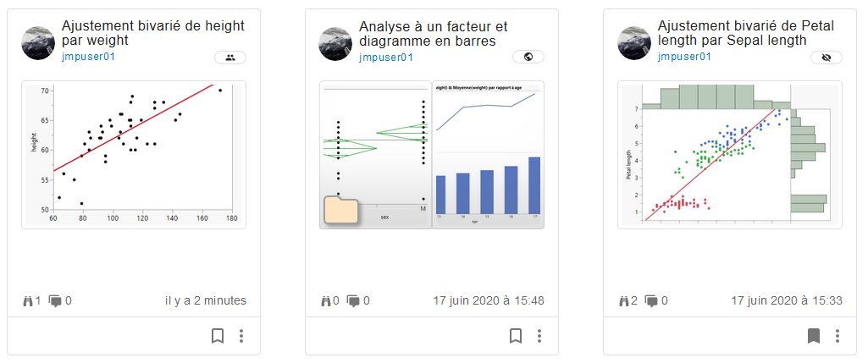This screenshot has height=363, width=868.
Task: Open more options menu for Analyse à un facteur card
Action: click(539, 336)
